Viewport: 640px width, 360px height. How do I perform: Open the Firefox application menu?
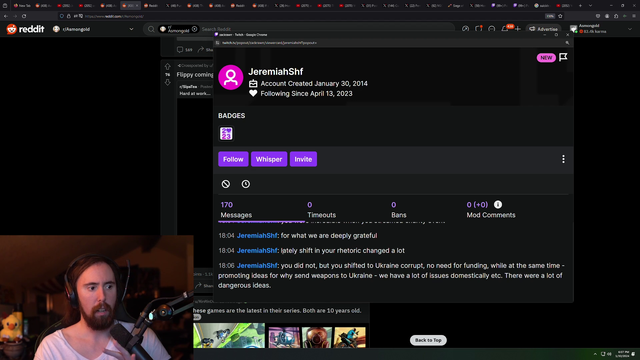tap(634, 16)
